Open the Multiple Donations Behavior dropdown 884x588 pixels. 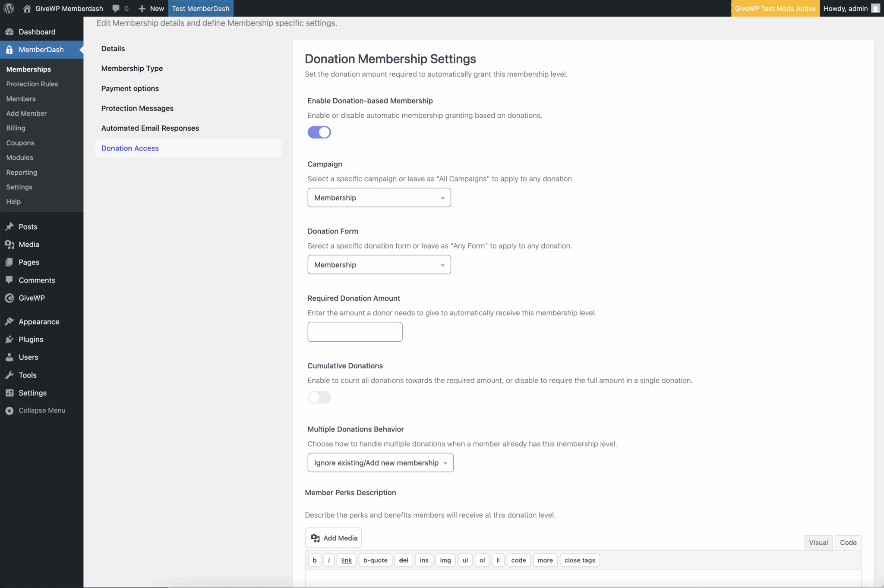pyautogui.click(x=380, y=462)
